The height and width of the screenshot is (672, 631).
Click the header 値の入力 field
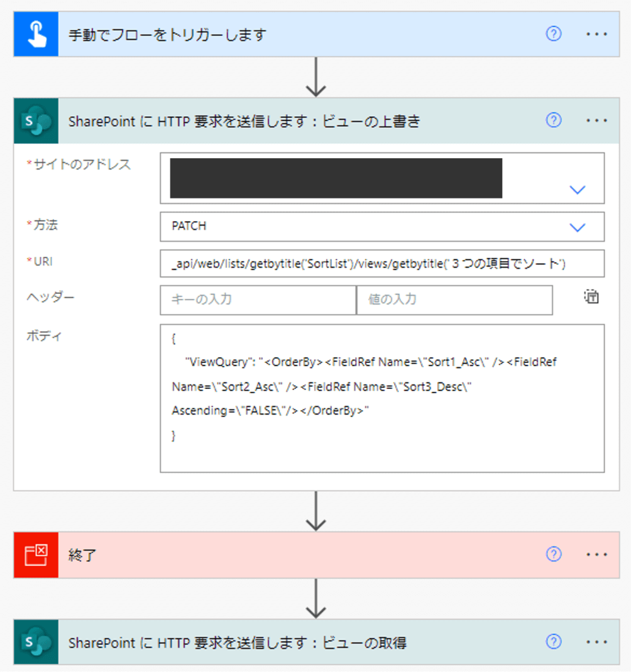[x=454, y=300]
